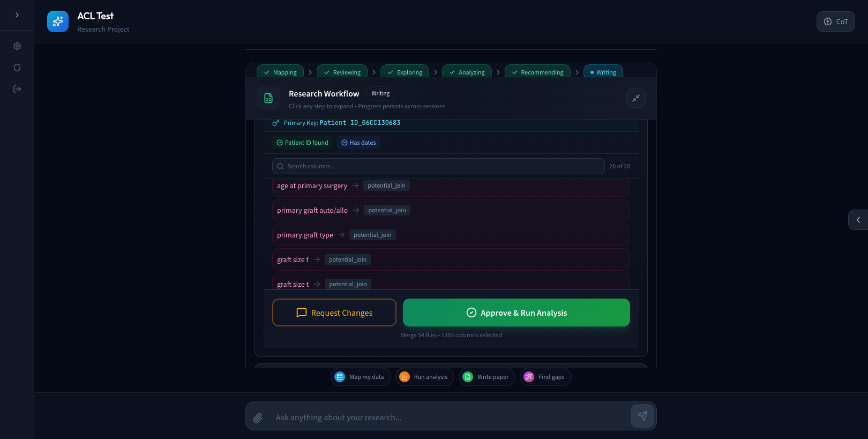This screenshot has height=439, width=868.
Task: Click Approve & Run Analysis button
Action: 517,312
